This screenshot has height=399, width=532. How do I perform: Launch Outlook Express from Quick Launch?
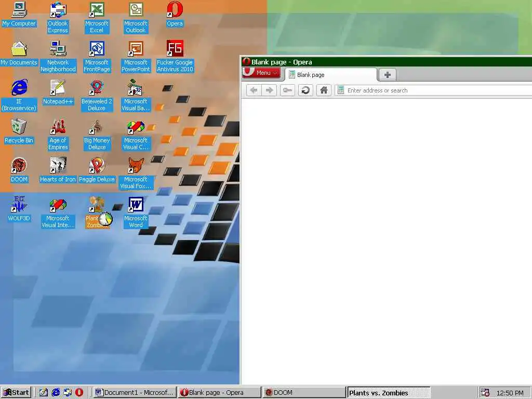point(68,393)
